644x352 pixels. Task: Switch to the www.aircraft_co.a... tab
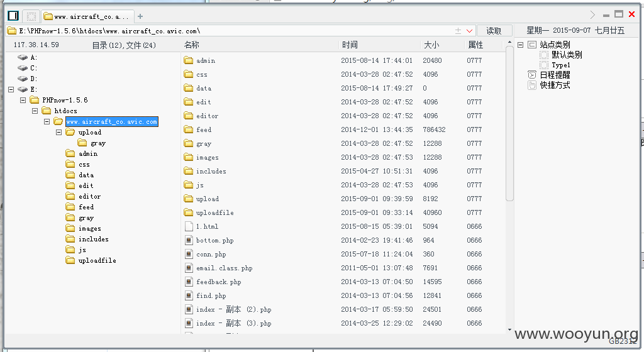[x=87, y=16]
